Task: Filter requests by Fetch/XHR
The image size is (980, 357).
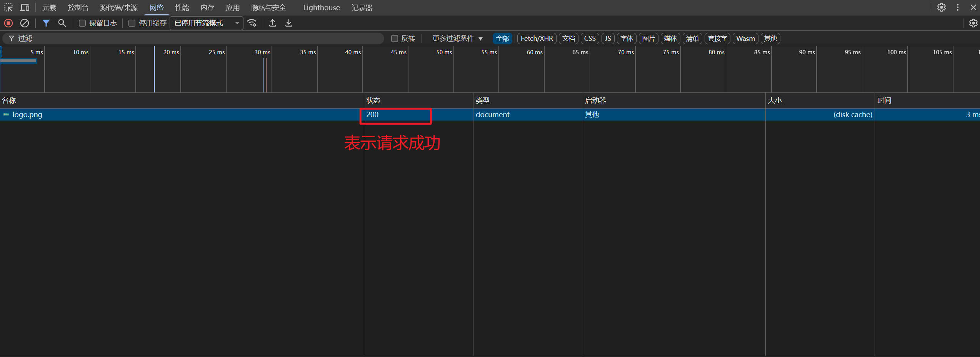Action: point(537,39)
